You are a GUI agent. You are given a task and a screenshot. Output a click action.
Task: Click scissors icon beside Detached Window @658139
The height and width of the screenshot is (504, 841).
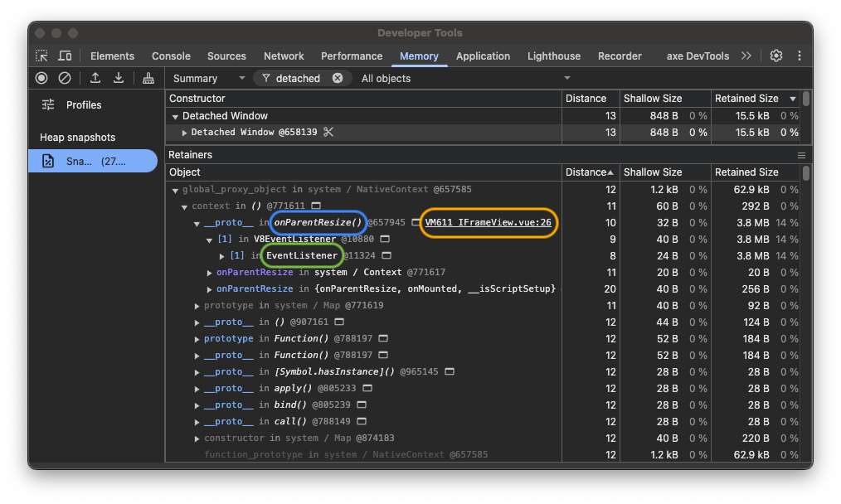(328, 132)
